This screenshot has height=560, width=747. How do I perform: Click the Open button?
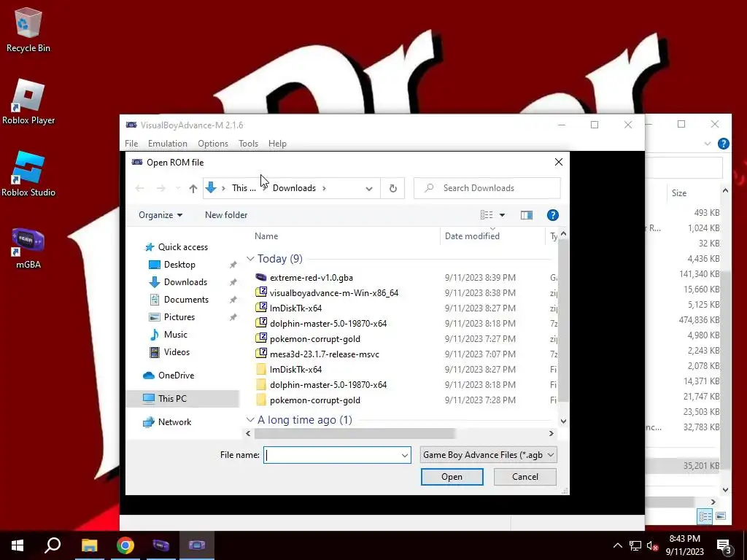(x=452, y=477)
